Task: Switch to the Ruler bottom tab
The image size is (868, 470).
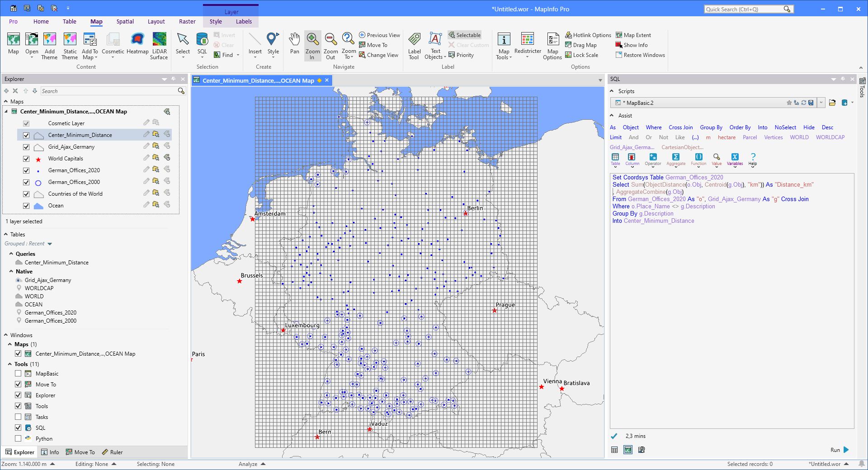Action: click(x=112, y=452)
